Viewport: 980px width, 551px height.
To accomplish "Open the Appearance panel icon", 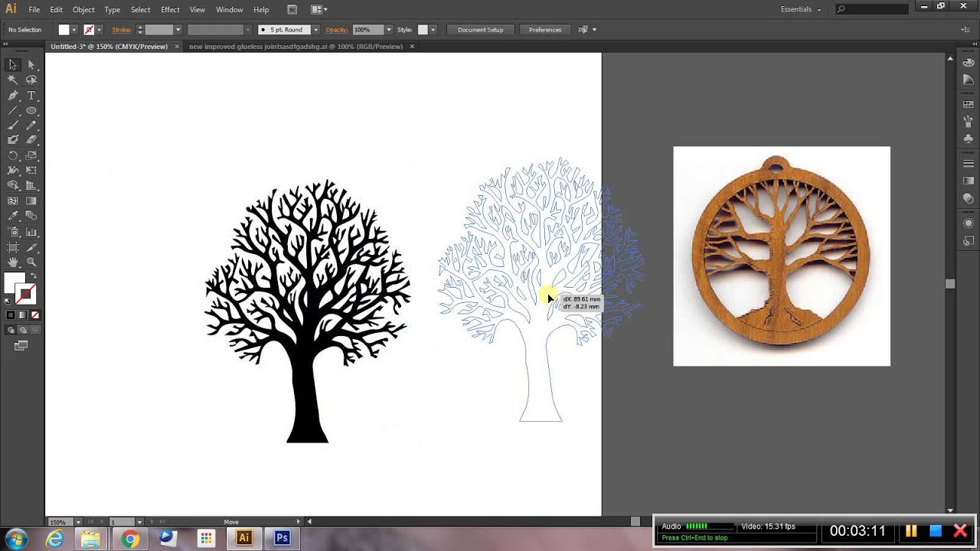I will pos(969,223).
